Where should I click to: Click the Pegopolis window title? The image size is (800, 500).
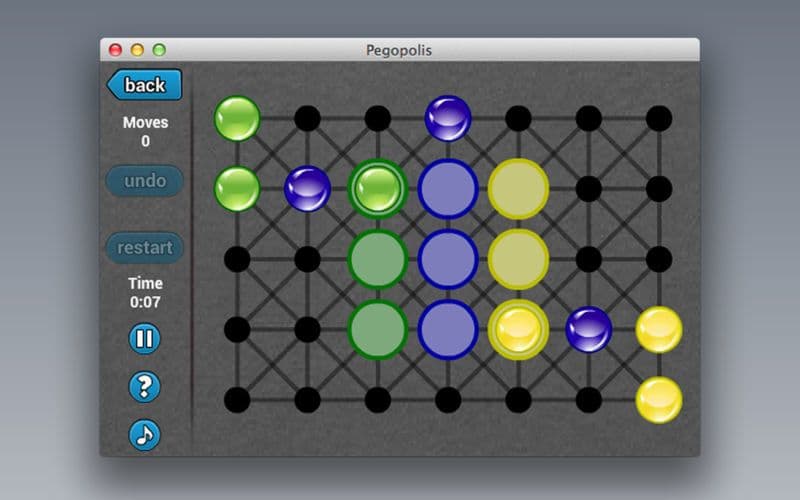(x=399, y=50)
